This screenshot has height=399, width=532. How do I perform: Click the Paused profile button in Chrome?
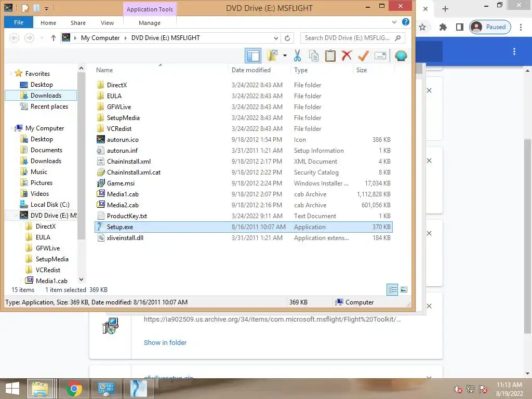(x=490, y=27)
